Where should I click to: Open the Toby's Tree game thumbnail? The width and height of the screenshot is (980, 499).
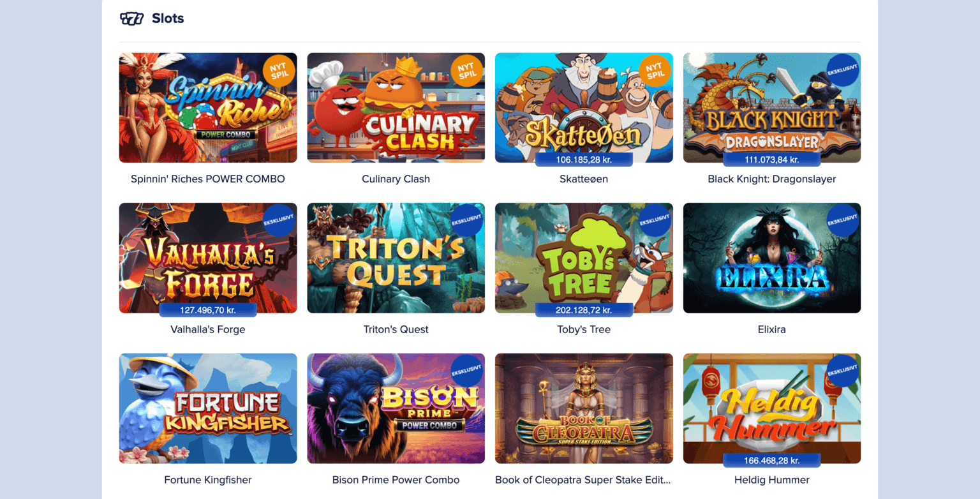tap(584, 258)
